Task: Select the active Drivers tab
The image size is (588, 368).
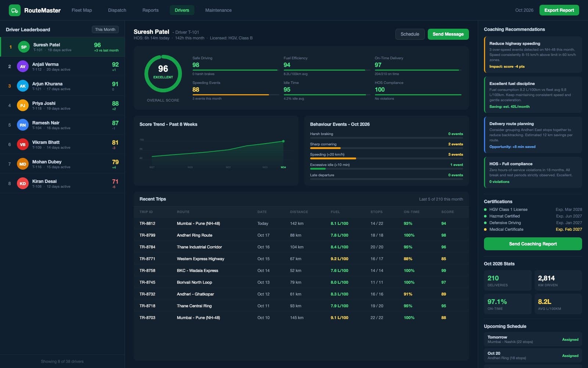Action: (x=182, y=10)
